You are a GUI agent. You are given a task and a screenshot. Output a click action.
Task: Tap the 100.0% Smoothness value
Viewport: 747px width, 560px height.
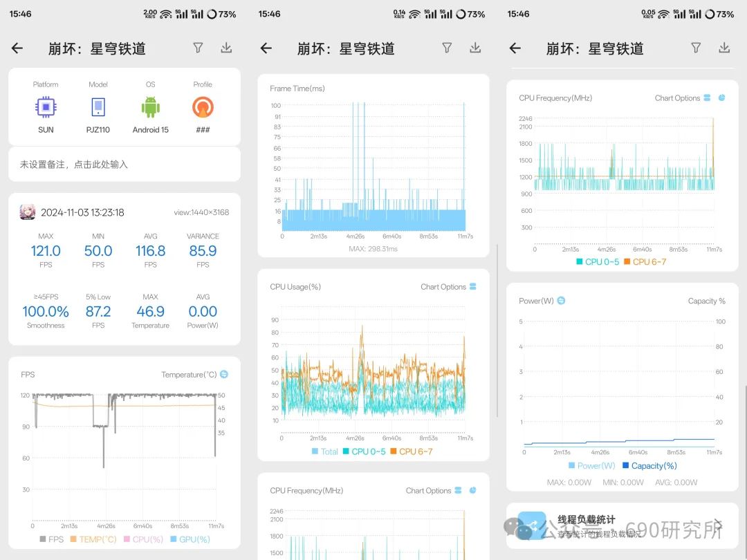[x=46, y=311]
